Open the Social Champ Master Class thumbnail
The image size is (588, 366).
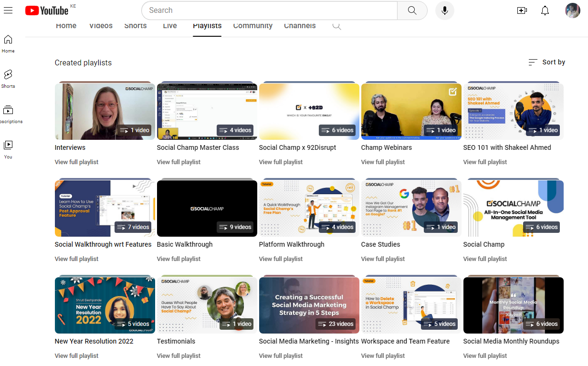pos(207,111)
